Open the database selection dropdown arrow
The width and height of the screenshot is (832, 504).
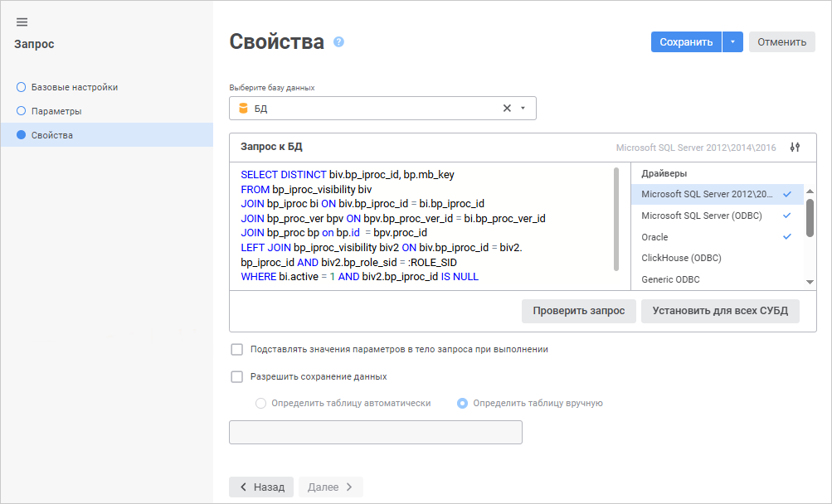click(x=523, y=109)
